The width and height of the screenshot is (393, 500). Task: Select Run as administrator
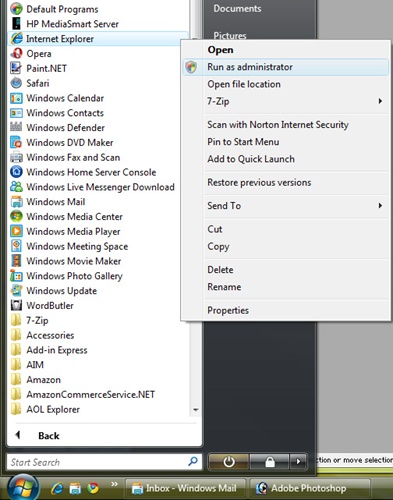coord(286,67)
